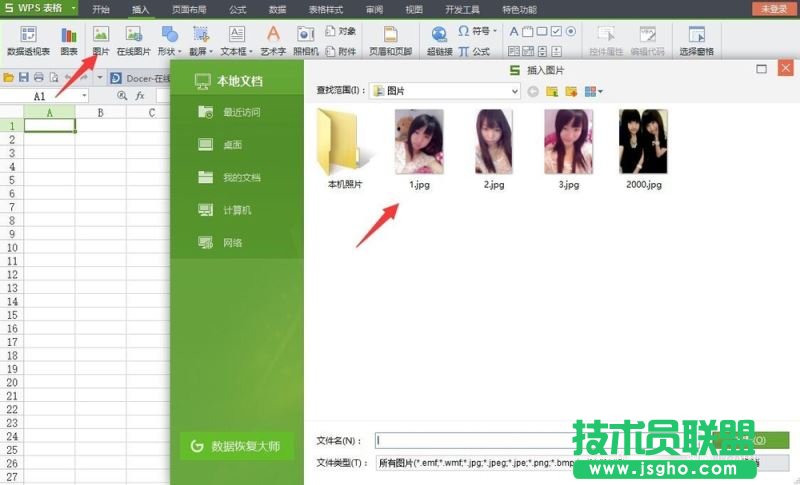Open print preview icon
Viewport: 800px width, 485px height.
(x=54, y=78)
